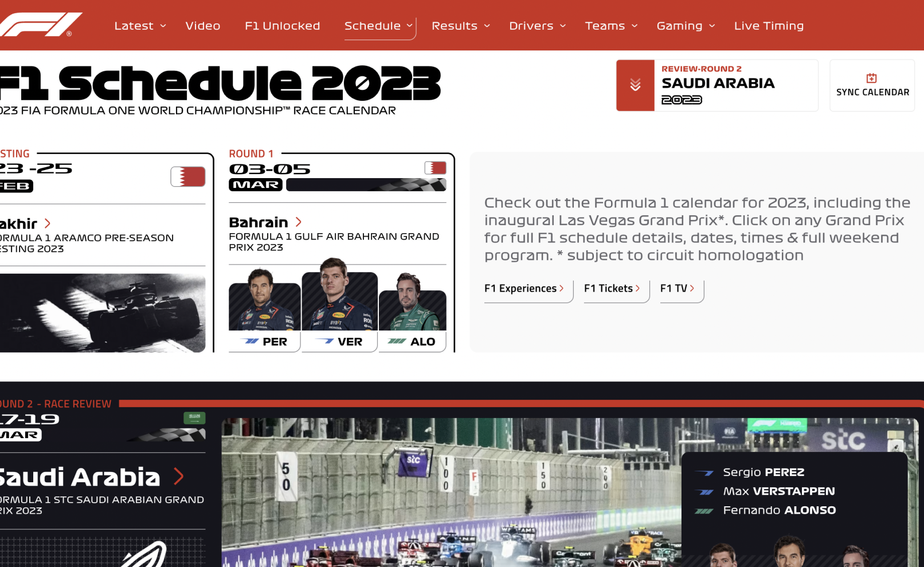Click the red double-chevron review icon
Viewport: 924px width, 567px height.
pos(635,85)
